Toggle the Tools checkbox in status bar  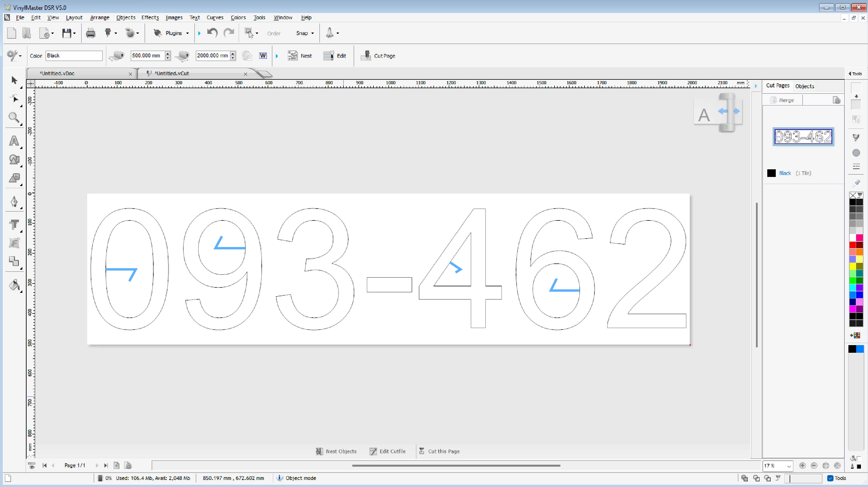830,478
